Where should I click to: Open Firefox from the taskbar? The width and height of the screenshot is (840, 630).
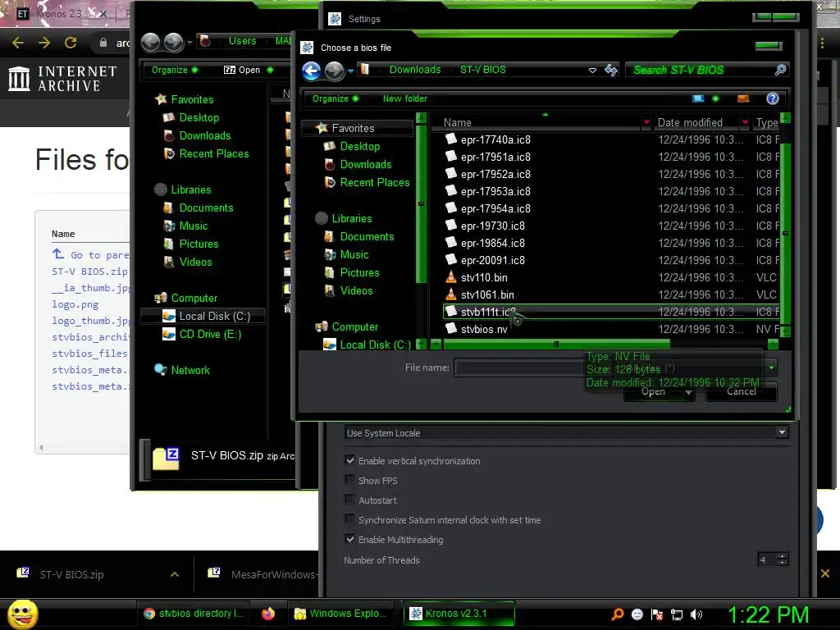[268, 614]
